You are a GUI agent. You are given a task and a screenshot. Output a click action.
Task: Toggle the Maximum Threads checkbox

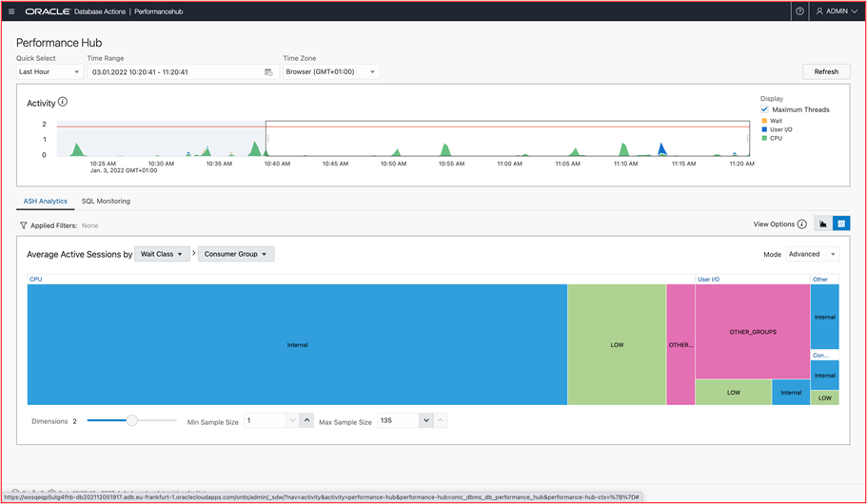pos(764,109)
